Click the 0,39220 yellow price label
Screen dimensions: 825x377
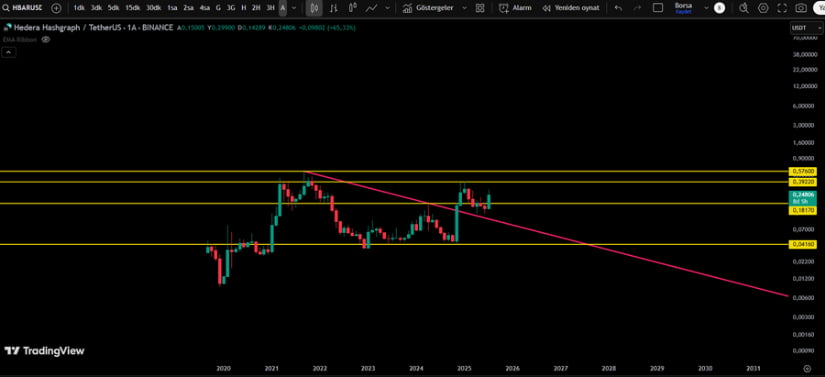[x=802, y=182]
